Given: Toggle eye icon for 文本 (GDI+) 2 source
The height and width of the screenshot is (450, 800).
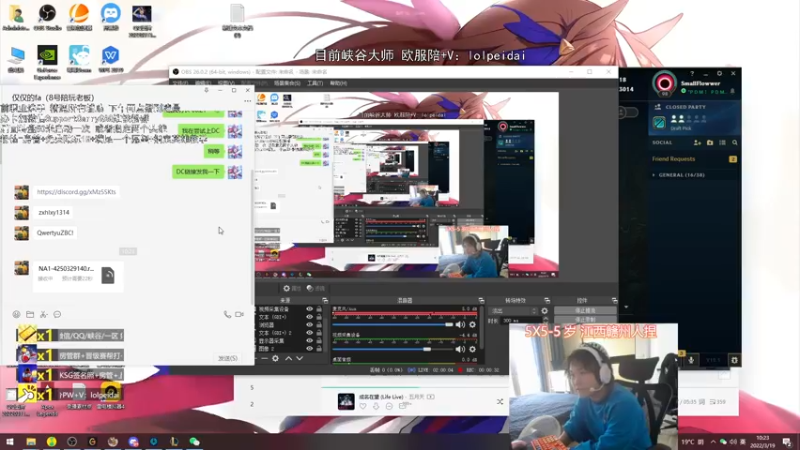Looking at the screenshot, I should [309, 333].
